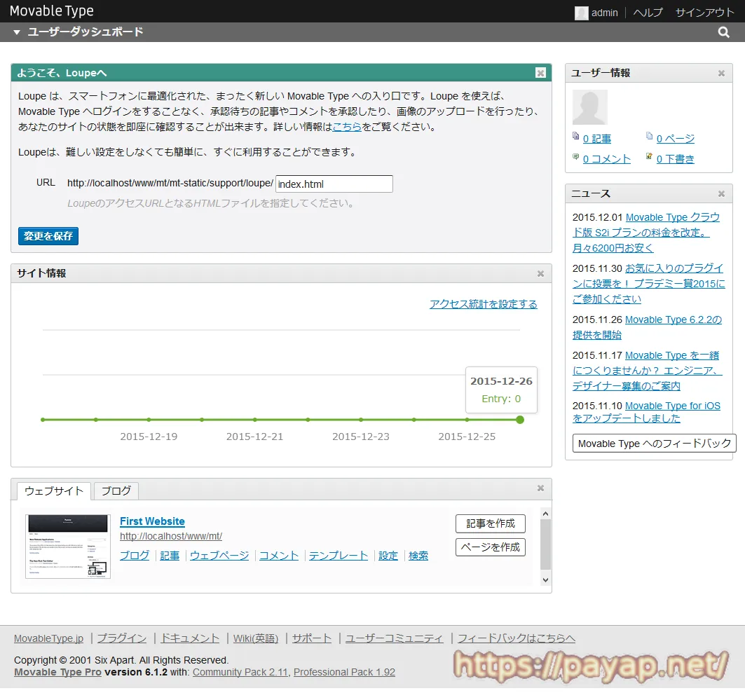Screen dimensions: 745x700
Task: Click the user profile picture in ユーザー情報
Action: [x=589, y=107]
